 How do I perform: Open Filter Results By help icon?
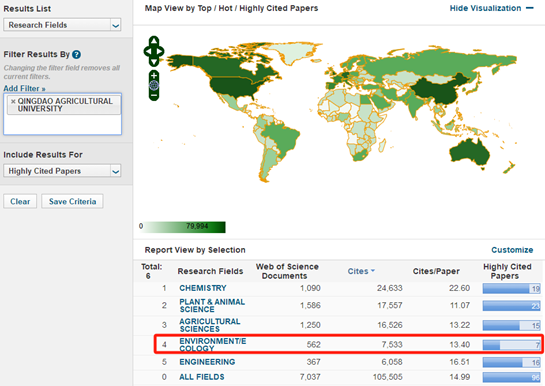(76, 55)
